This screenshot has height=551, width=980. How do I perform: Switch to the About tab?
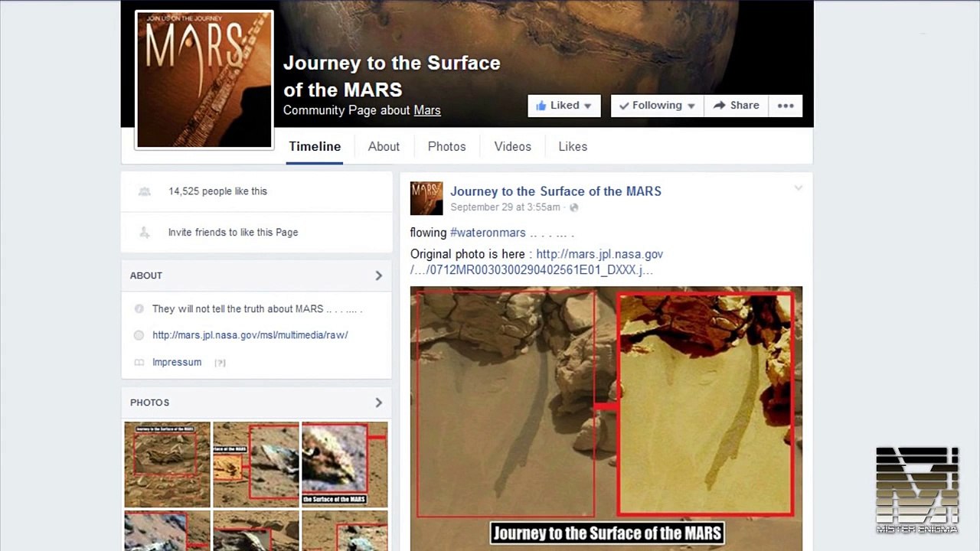[384, 146]
